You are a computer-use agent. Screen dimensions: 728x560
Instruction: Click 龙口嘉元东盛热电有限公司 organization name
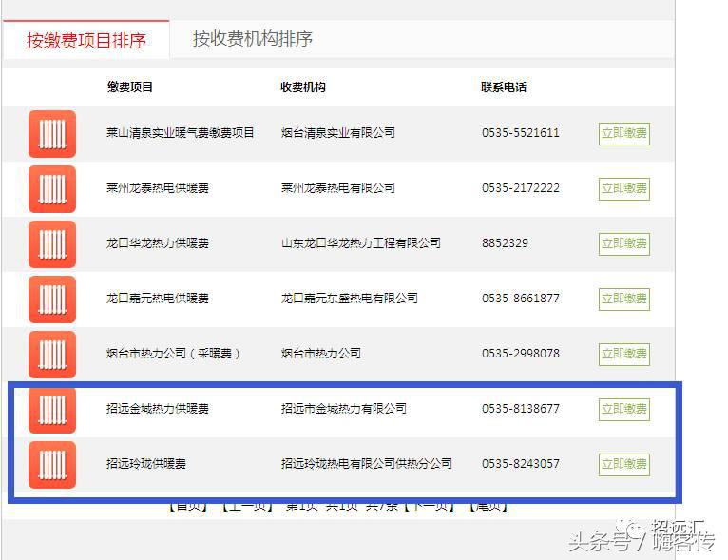[349, 299]
